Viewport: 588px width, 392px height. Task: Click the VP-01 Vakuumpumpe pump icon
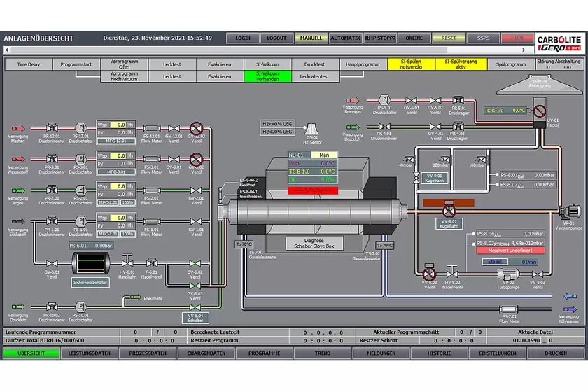coord(570,212)
